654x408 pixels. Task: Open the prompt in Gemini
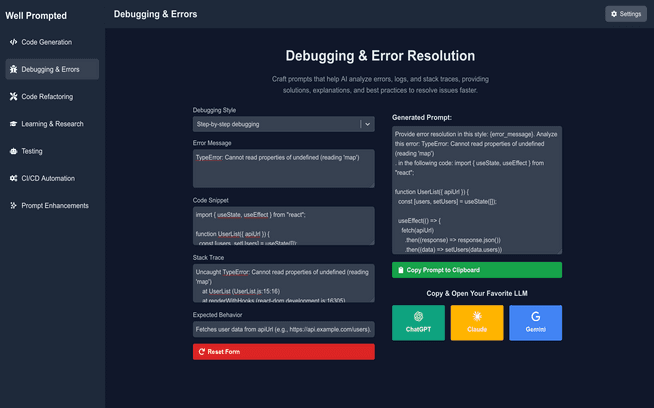click(x=536, y=322)
